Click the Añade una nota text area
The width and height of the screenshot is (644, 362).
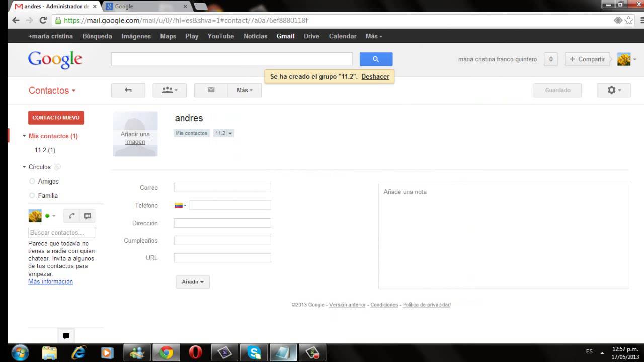pyautogui.click(x=504, y=236)
